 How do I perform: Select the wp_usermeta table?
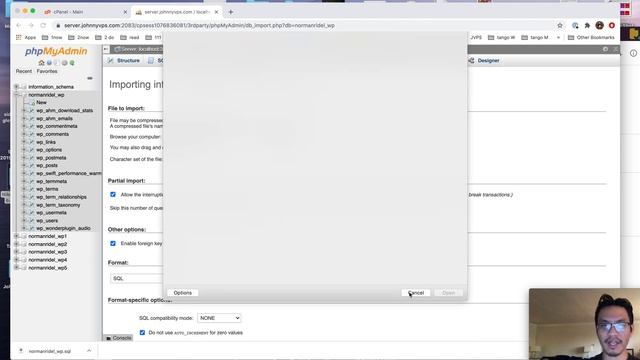[x=51, y=213]
